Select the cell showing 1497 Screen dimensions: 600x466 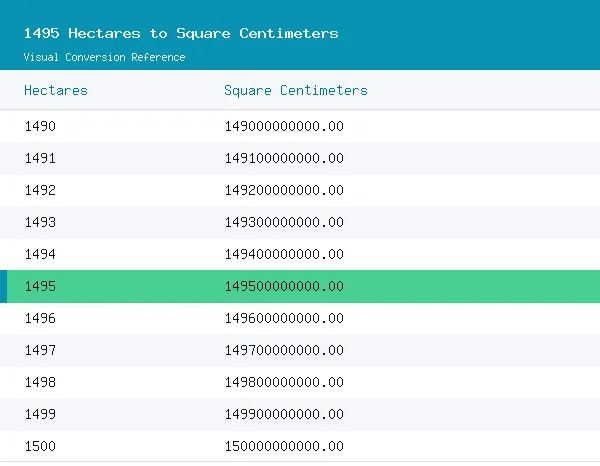click(40, 350)
